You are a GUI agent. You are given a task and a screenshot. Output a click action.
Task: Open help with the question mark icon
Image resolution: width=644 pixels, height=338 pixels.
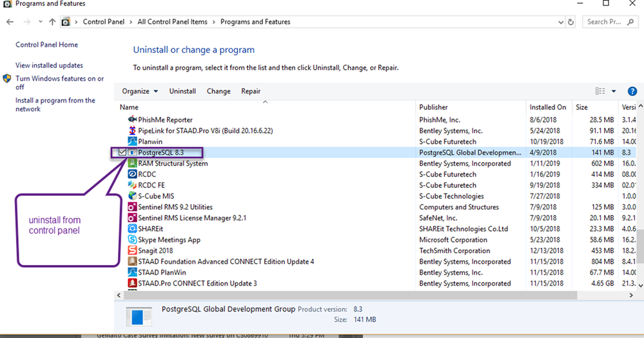coord(632,91)
